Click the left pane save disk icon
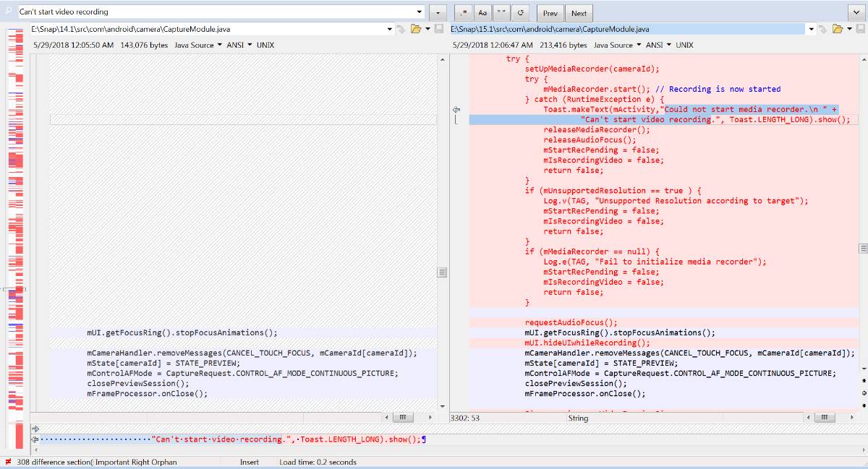This screenshot has height=469, width=868. (438, 29)
